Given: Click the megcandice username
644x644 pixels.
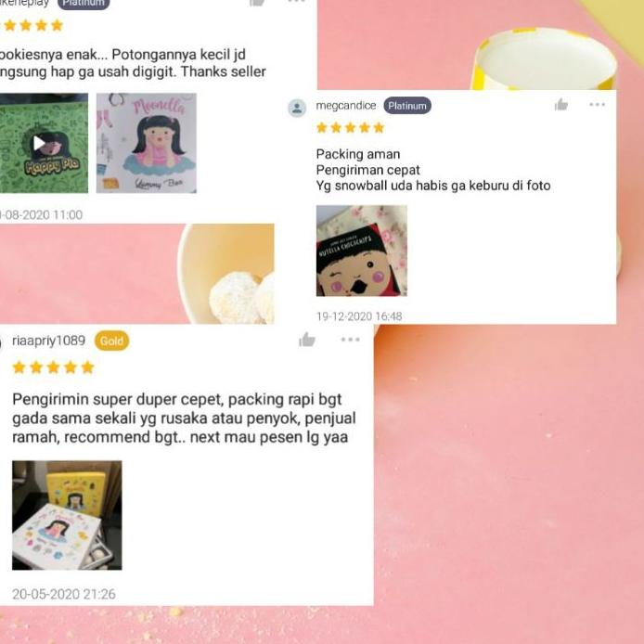Looking at the screenshot, I should pos(346,106).
